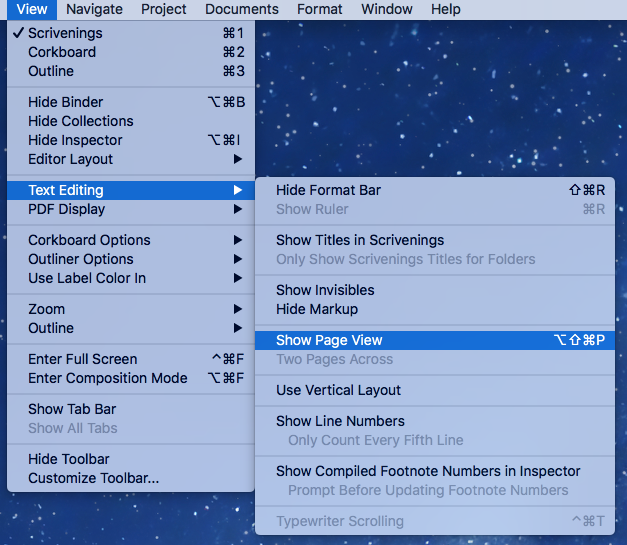This screenshot has width=627, height=545.
Task: Select the checked Scrivenings view mode
Action: pos(131,33)
